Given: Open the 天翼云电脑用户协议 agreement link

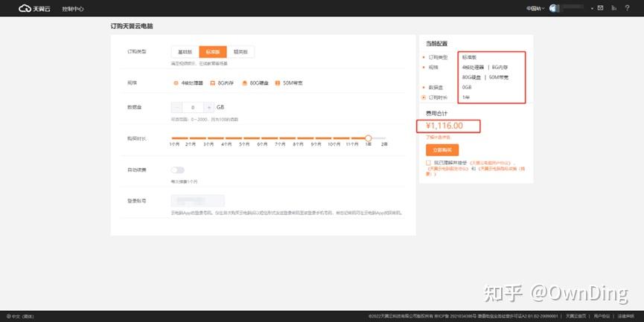Looking at the screenshot, I should (491, 163).
